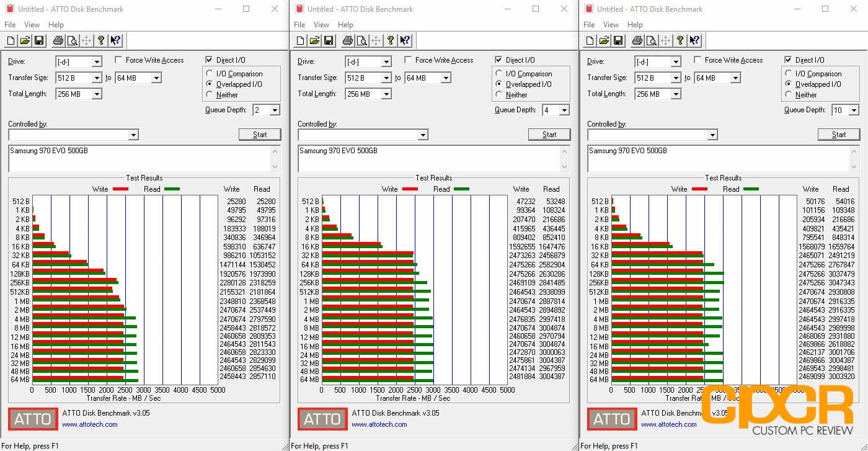Click question-mark Help icon in middle window

tap(391, 41)
